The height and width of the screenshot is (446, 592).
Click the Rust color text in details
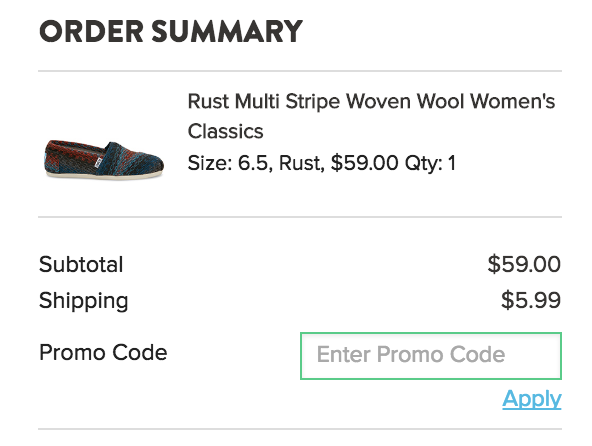click(x=301, y=163)
